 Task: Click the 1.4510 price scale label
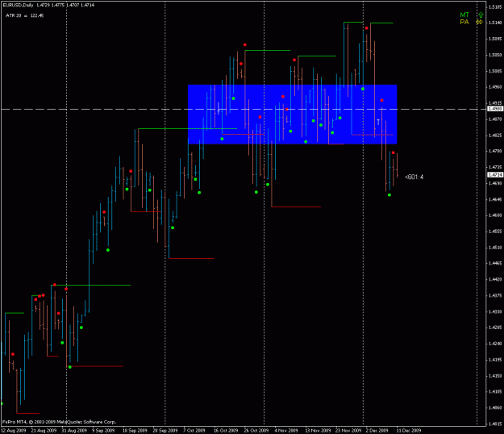pos(495,248)
